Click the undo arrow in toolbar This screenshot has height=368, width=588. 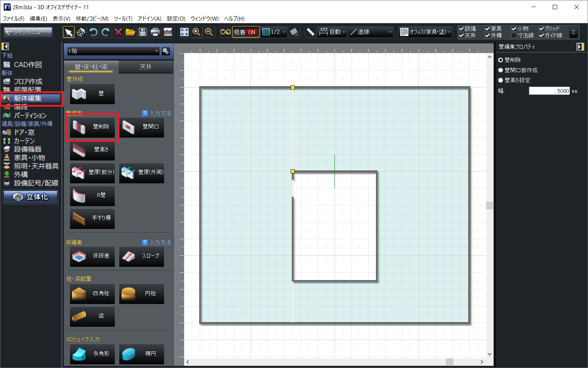pyautogui.click(x=93, y=32)
